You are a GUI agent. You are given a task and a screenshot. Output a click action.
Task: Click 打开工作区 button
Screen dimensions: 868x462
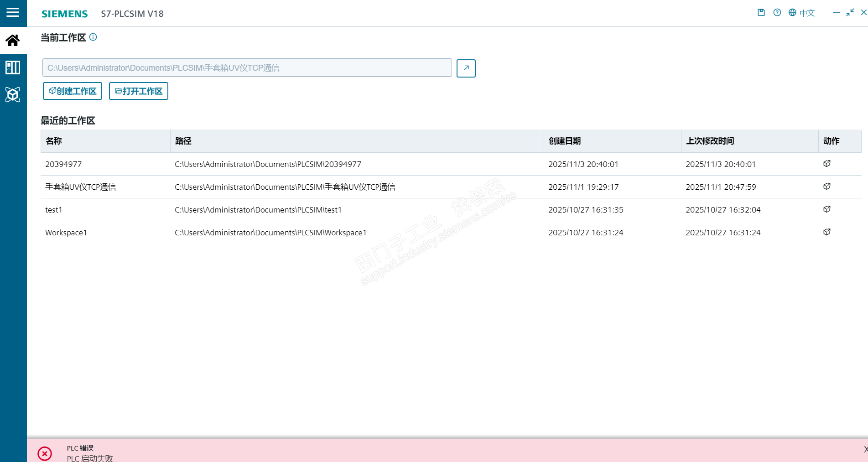(139, 91)
